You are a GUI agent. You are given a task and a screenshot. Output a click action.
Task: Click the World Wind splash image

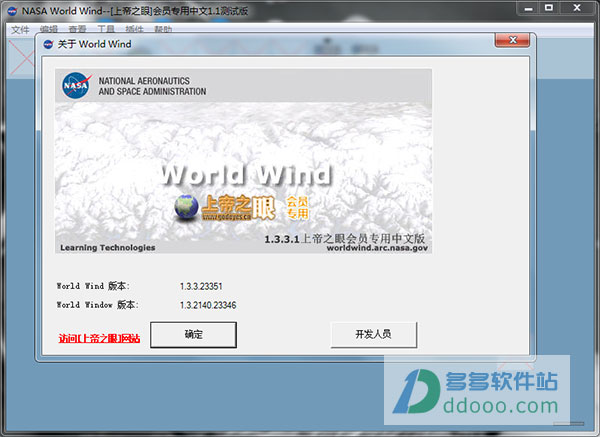tap(243, 161)
